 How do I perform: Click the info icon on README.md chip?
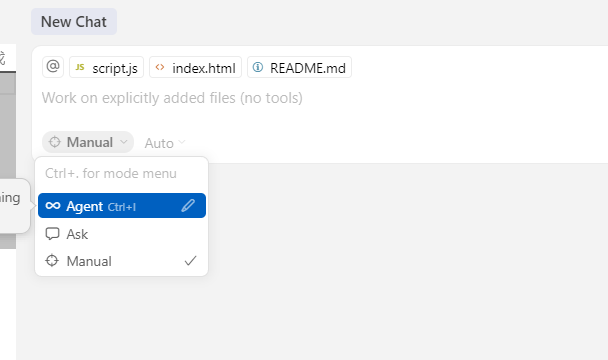tap(258, 67)
